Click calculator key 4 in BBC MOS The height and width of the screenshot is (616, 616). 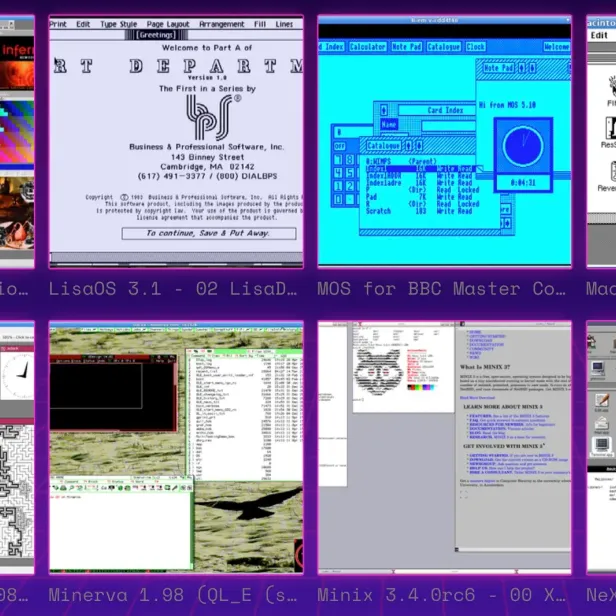pyautogui.click(x=337, y=173)
